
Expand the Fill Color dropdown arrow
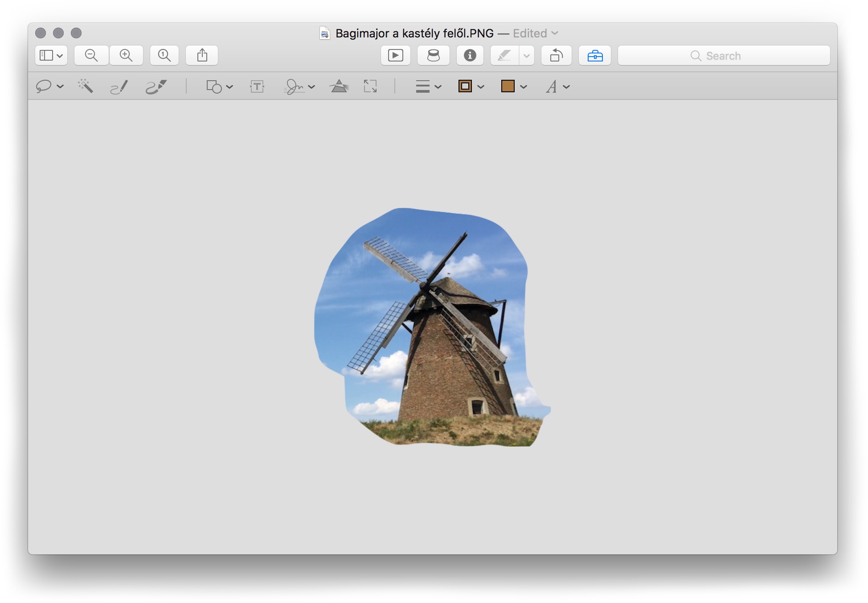pyautogui.click(x=524, y=87)
